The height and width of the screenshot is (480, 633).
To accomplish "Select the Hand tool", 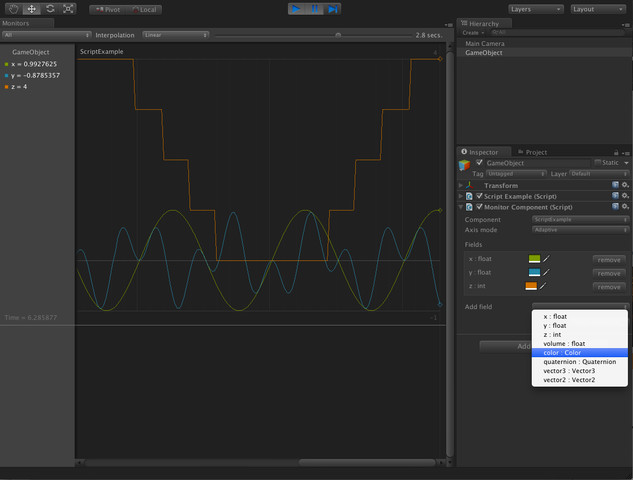I will point(13,9).
